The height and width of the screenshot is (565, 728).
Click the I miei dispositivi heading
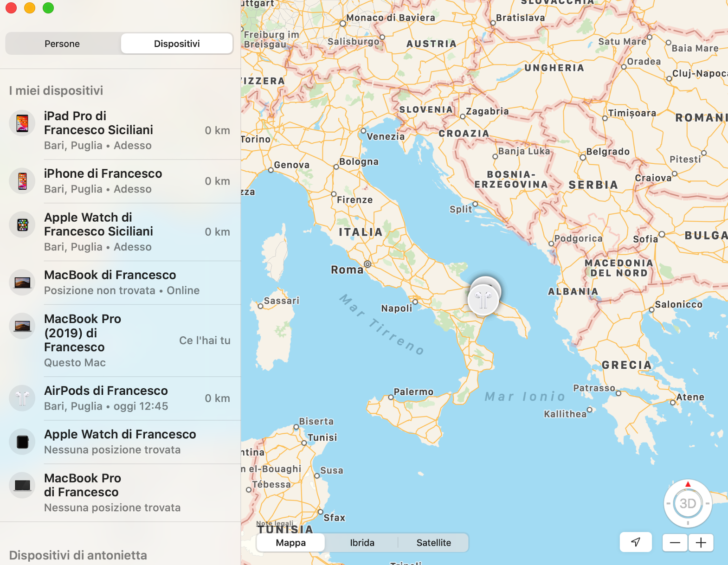tap(56, 90)
